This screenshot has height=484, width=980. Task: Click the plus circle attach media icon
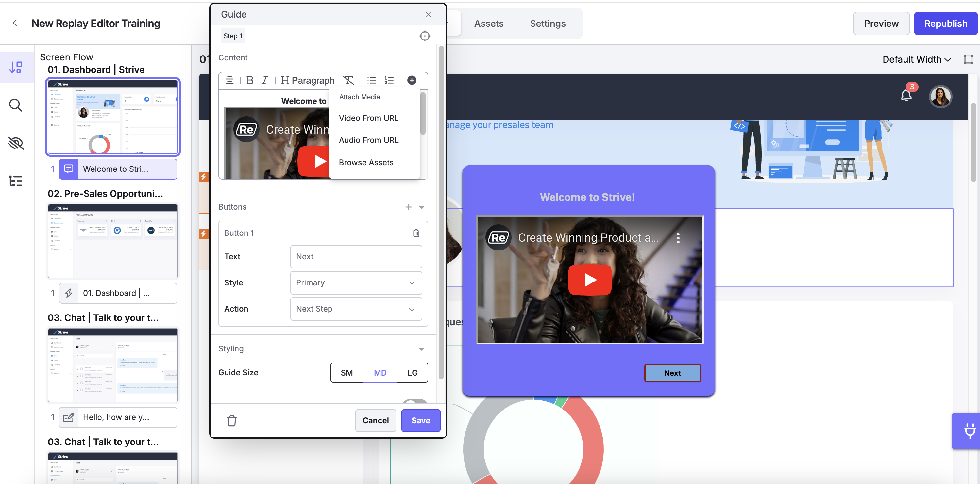(412, 80)
